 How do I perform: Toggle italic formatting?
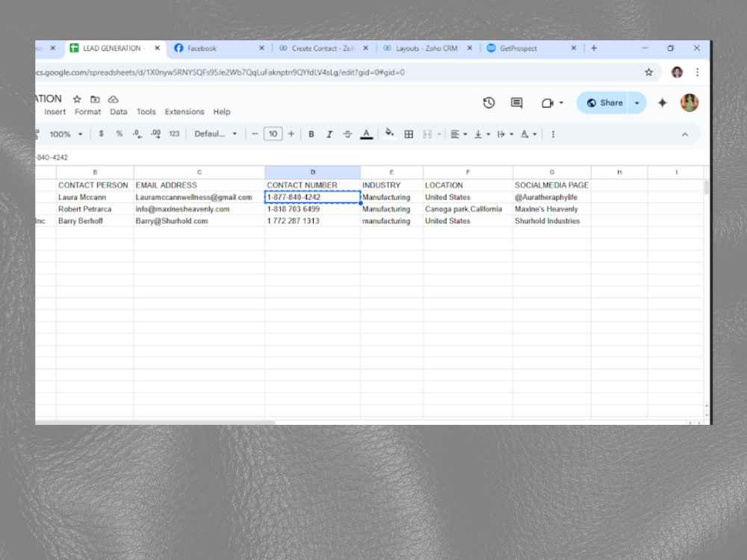tap(329, 134)
